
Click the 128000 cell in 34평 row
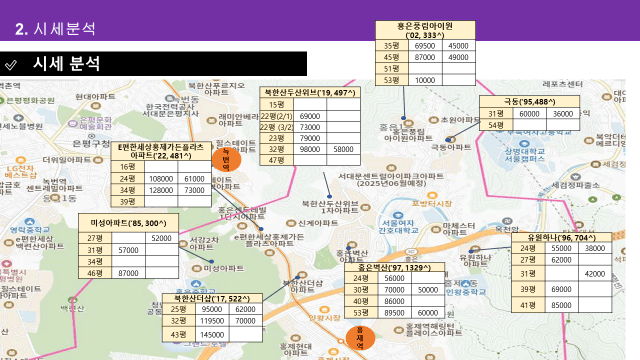pos(161,190)
